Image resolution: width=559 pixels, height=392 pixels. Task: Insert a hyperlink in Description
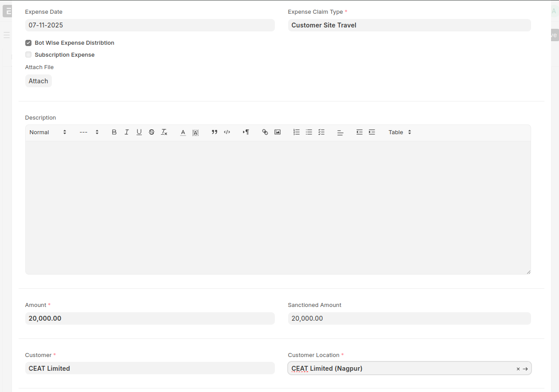tap(265, 132)
